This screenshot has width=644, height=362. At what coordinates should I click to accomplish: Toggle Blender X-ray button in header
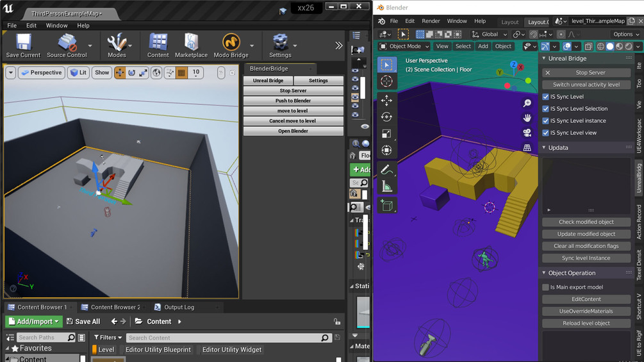588,46
